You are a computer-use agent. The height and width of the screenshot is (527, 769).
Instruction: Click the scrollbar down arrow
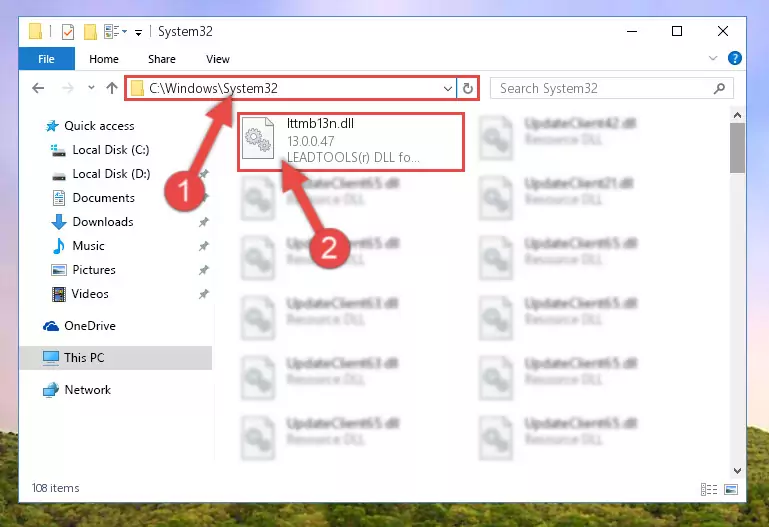click(737, 471)
